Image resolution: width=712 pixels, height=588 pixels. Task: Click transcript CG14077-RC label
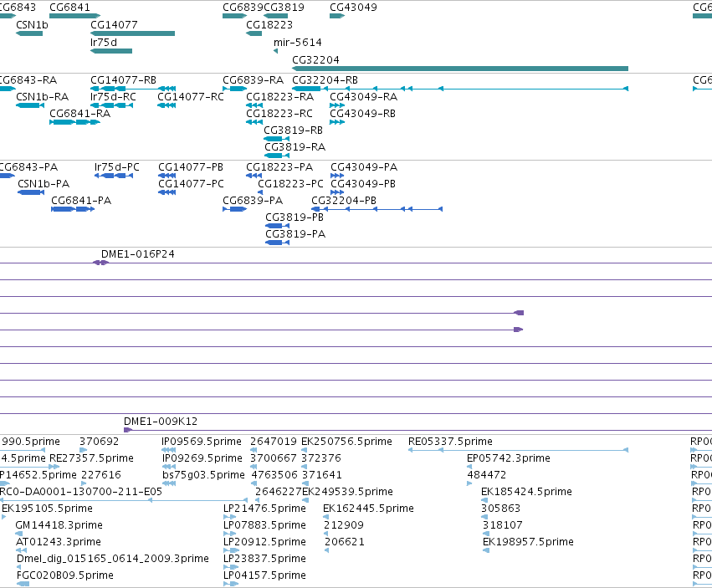click(x=191, y=97)
